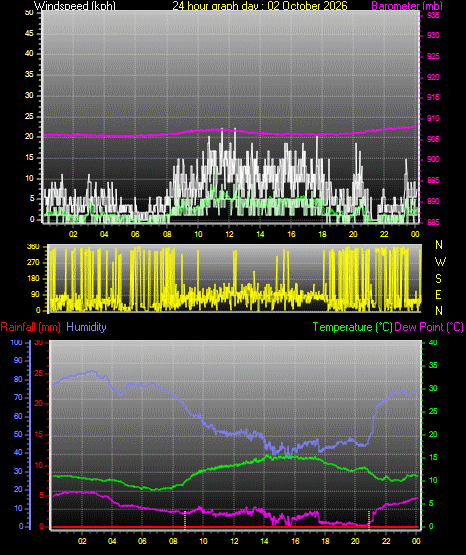Click the "90" value on the blue humidity scale
Viewport: 466px width, 555px height.
pos(18,360)
